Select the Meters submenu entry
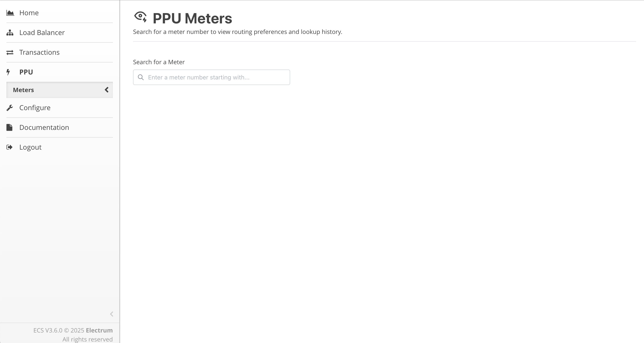The width and height of the screenshot is (644, 343). click(x=24, y=90)
